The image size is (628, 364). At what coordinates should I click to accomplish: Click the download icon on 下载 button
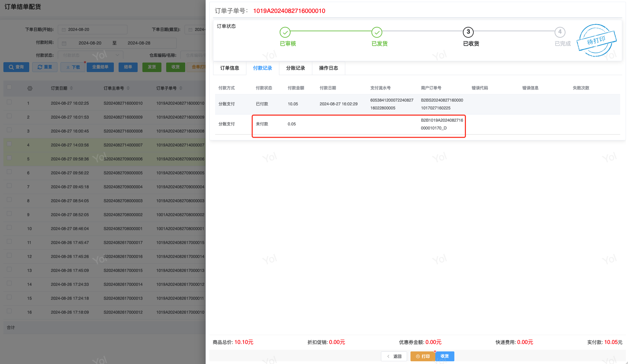coord(68,67)
